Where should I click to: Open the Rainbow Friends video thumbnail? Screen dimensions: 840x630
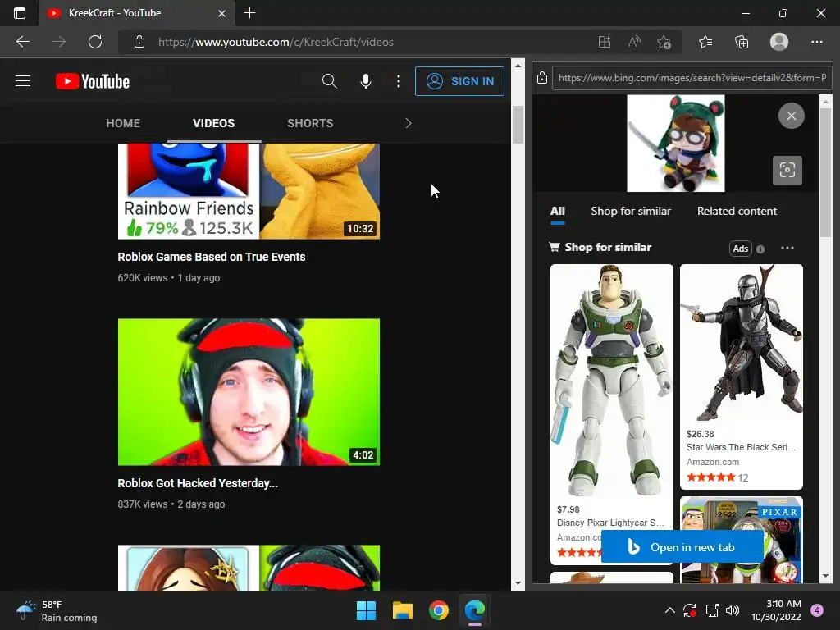[x=249, y=190]
